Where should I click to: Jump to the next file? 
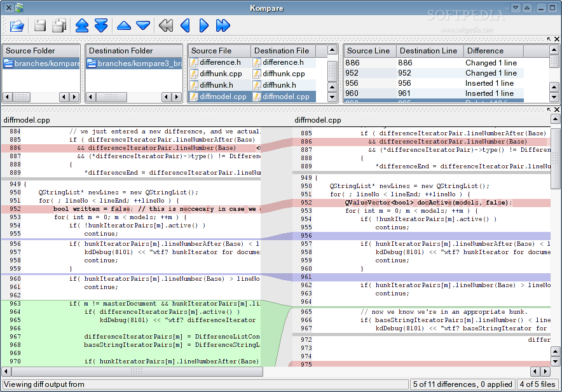point(101,25)
